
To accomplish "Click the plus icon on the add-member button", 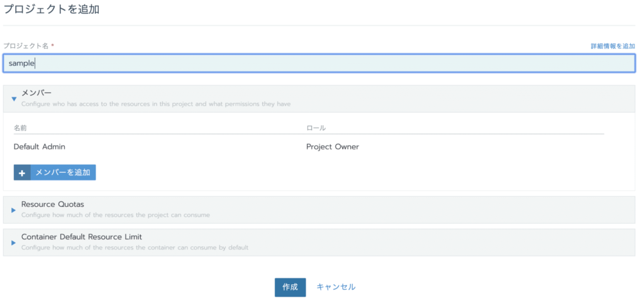I will click(x=22, y=173).
